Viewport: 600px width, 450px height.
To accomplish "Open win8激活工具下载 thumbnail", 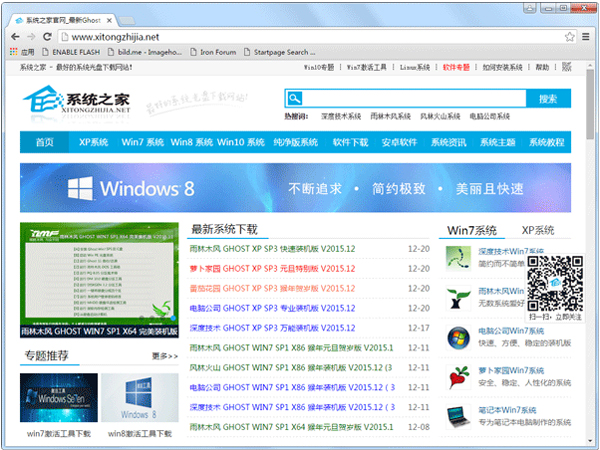I will click(140, 398).
